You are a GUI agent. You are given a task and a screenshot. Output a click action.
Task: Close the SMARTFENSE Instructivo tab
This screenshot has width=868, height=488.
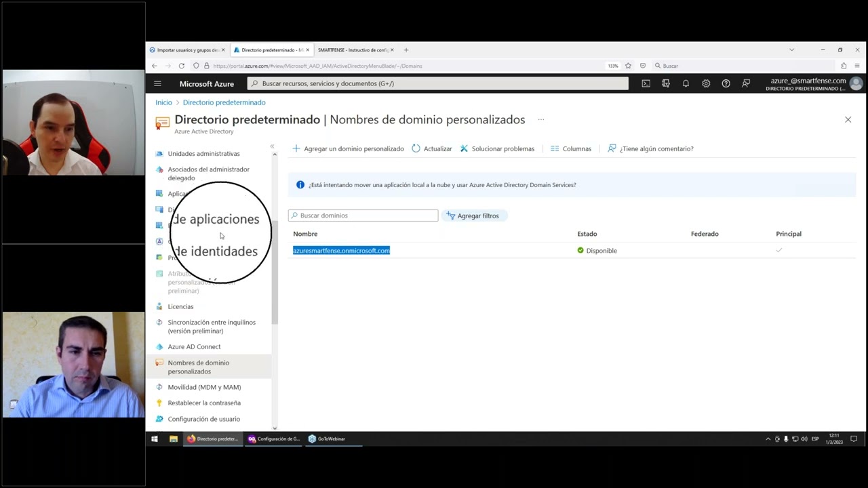(392, 49)
